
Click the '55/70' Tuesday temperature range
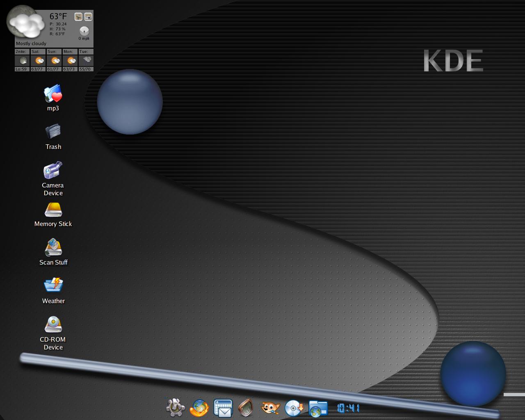coord(85,69)
